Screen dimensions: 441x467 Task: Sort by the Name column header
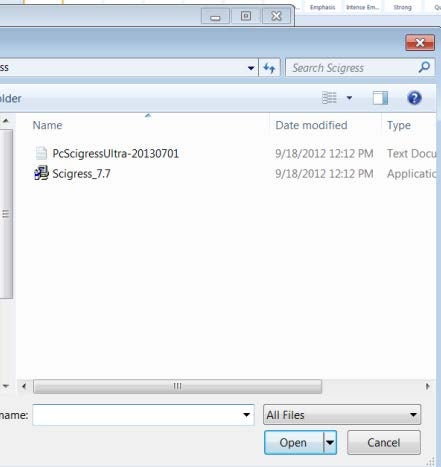47,125
